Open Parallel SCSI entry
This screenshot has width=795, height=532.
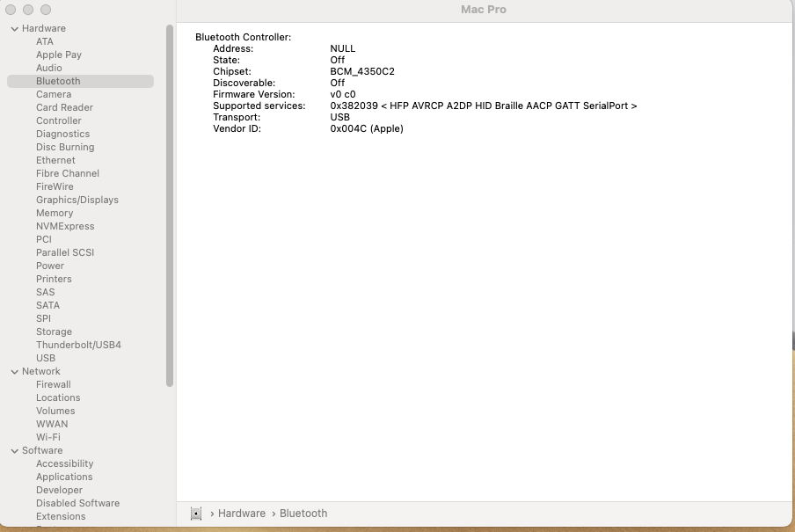click(65, 252)
